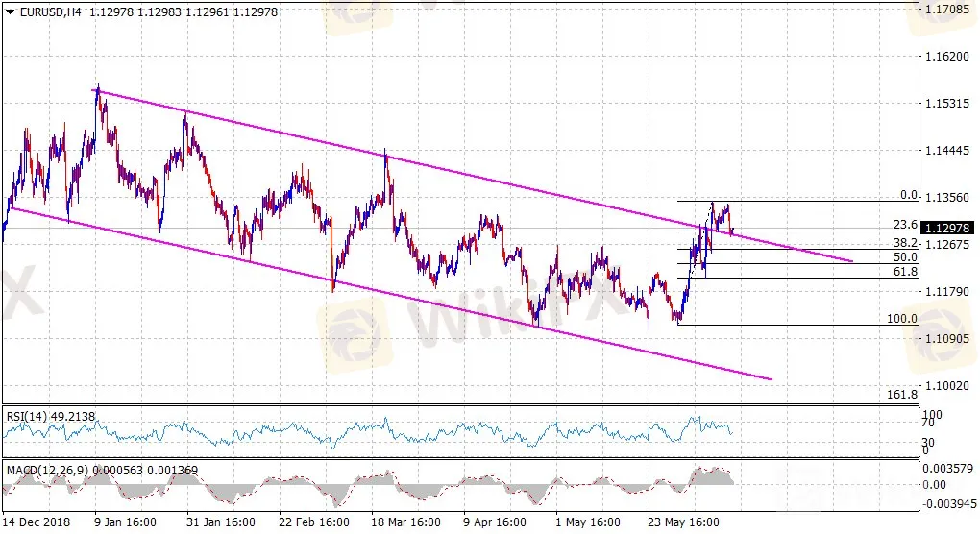Click the RSI 30 level label

click(928, 442)
